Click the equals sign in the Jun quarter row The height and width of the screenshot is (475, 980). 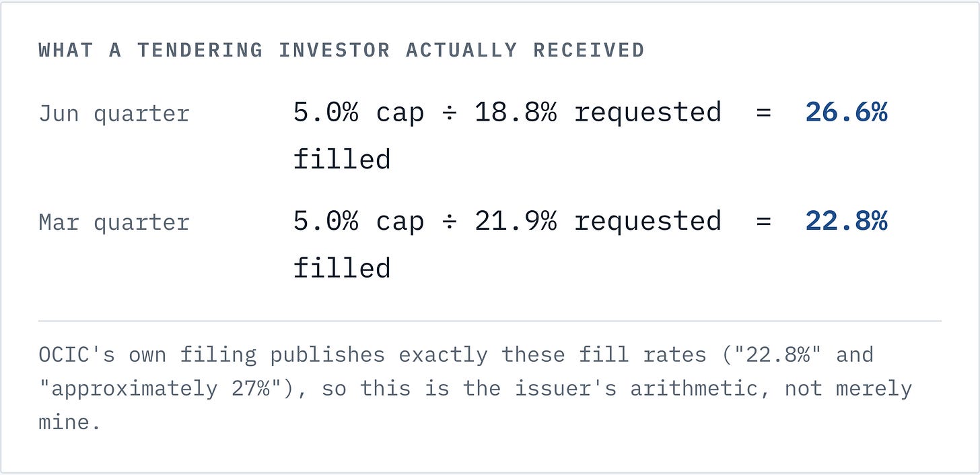pyautogui.click(x=763, y=113)
